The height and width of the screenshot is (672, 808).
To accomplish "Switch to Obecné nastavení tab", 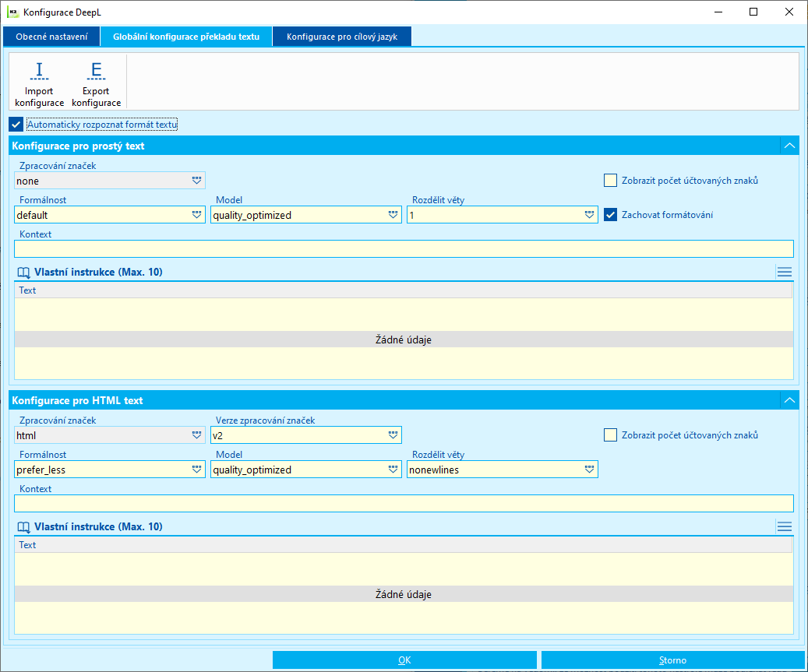I will pos(51,37).
